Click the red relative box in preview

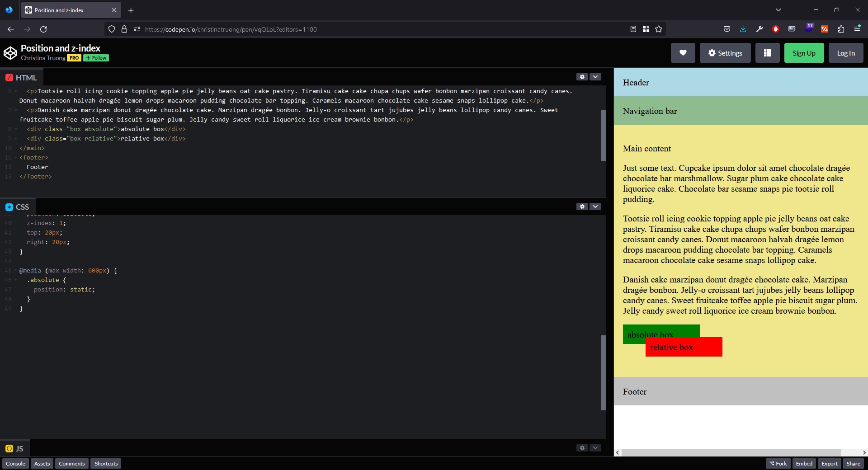coord(684,347)
